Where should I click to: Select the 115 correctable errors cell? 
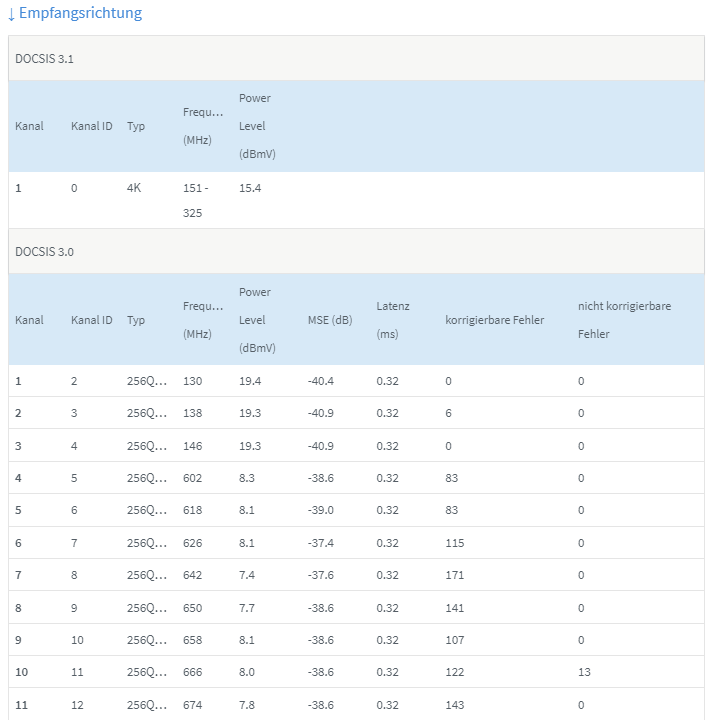click(455, 543)
